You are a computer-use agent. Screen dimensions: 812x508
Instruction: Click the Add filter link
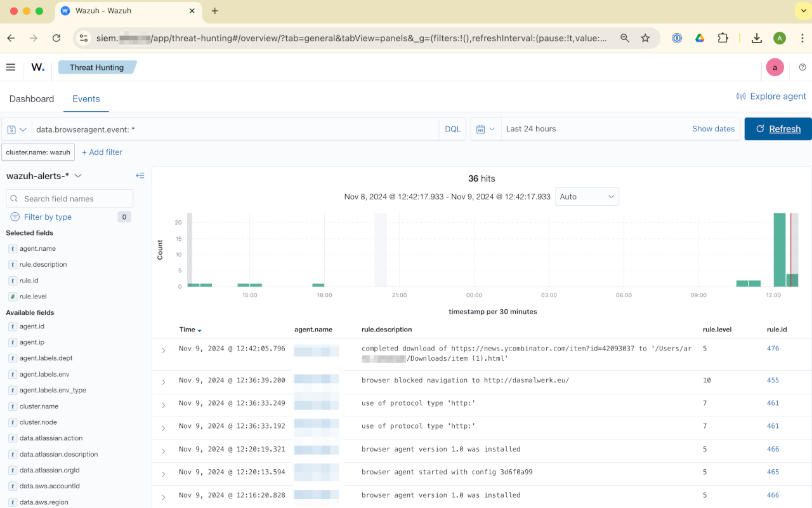click(101, 152)
